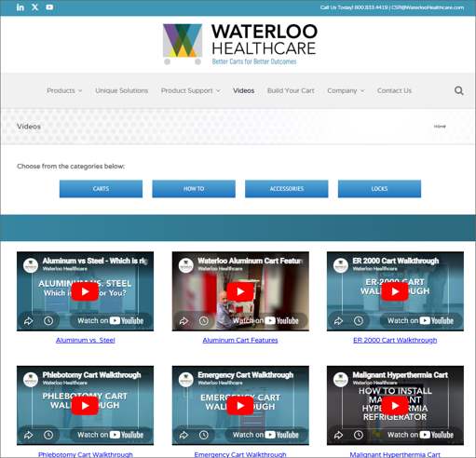
Task: Play the Emergency Cart Walkthrough video
Action: pos(240,406)
